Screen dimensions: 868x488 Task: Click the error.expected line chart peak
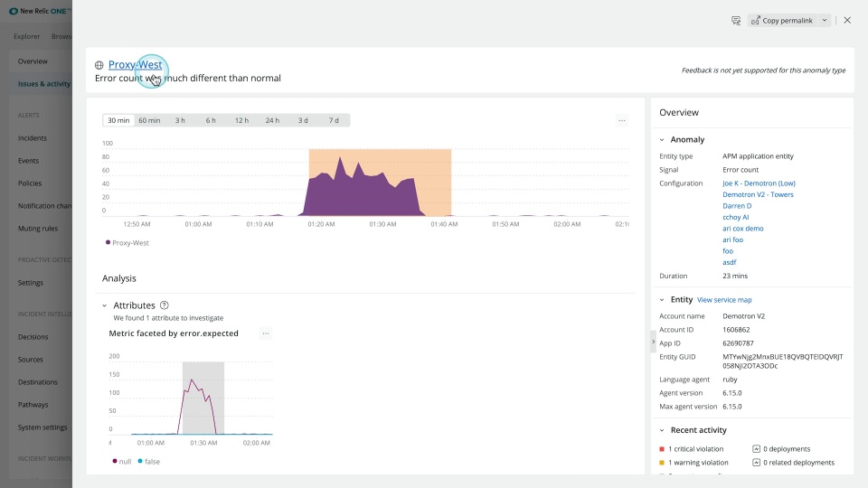tap(192, 380)
